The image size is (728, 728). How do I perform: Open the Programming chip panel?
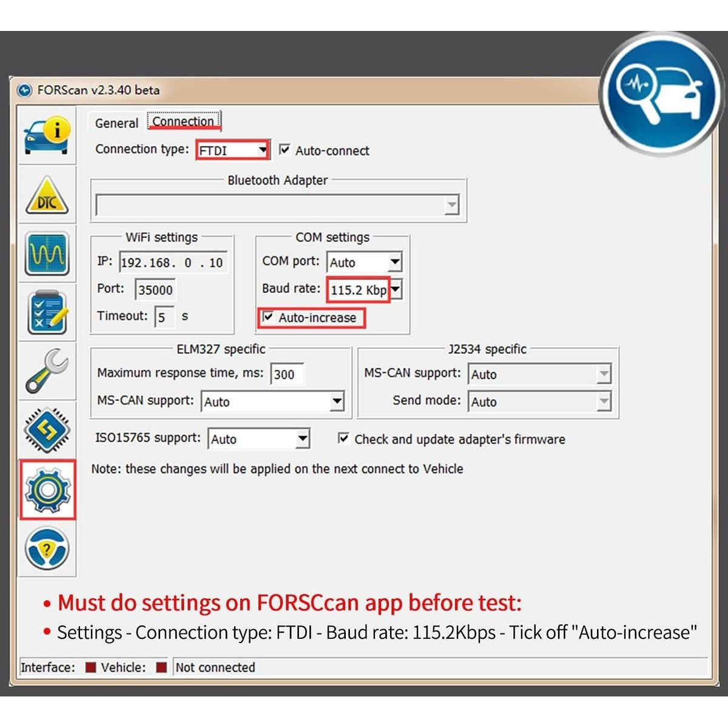[47, 430]
